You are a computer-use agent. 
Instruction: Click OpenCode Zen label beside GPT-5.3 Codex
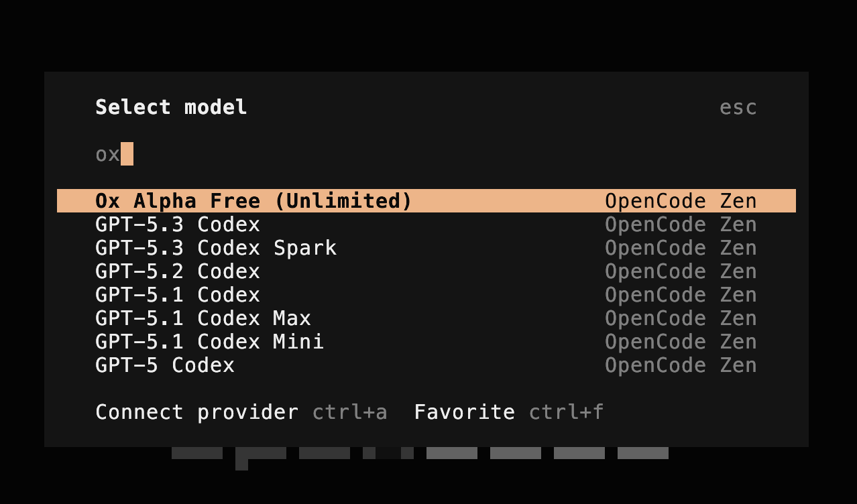(681, 225)
